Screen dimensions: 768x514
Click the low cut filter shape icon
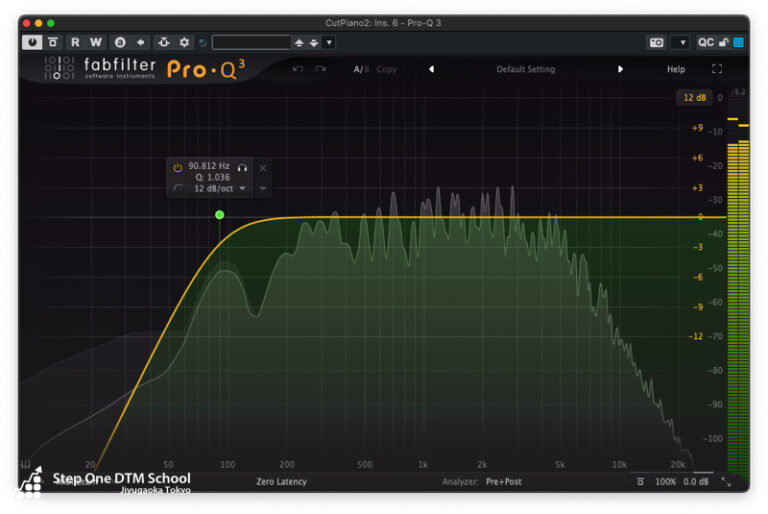click(178, 188)
